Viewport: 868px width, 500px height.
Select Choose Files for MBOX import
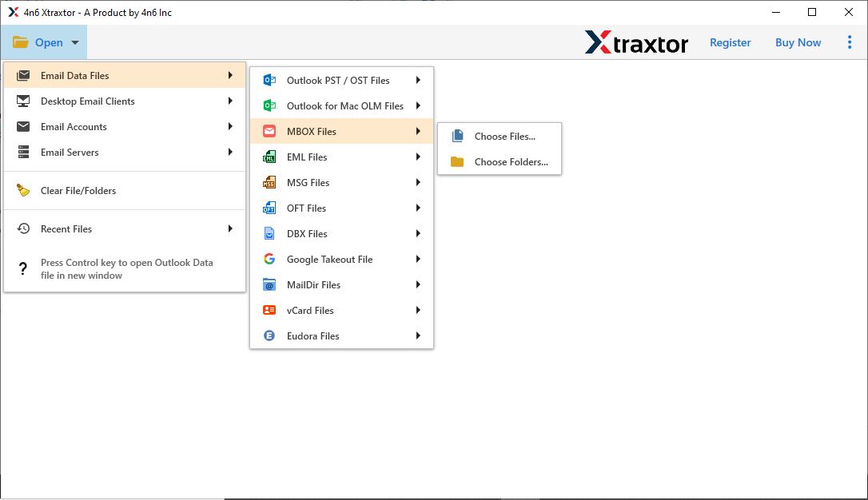(x=504, y=136)
